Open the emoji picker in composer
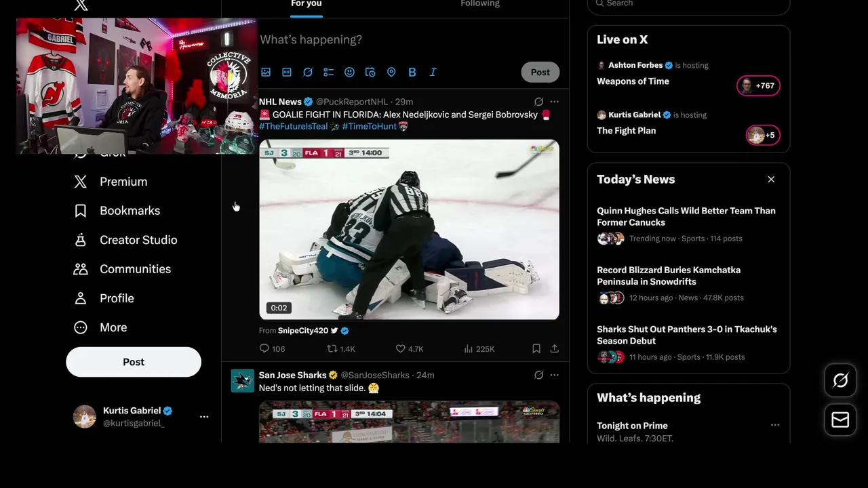868x488 pixels. tap(349, 72)
